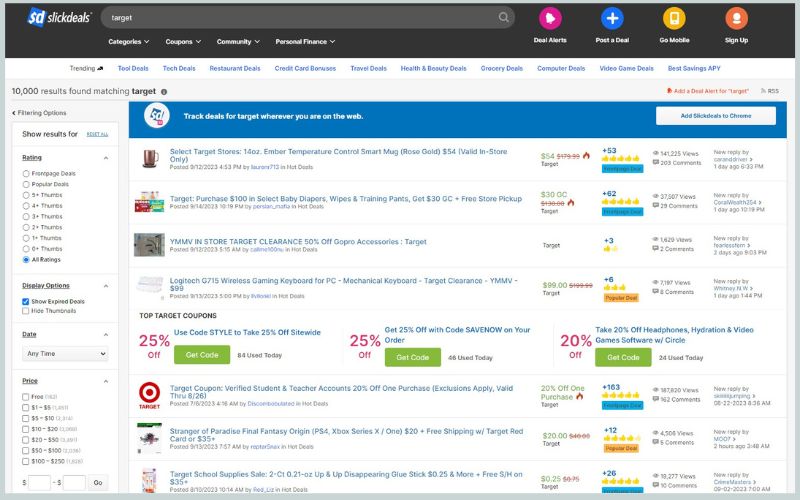800x500 pixels.
Task: Open the Community dropdown menu
Action: (238, 42)
